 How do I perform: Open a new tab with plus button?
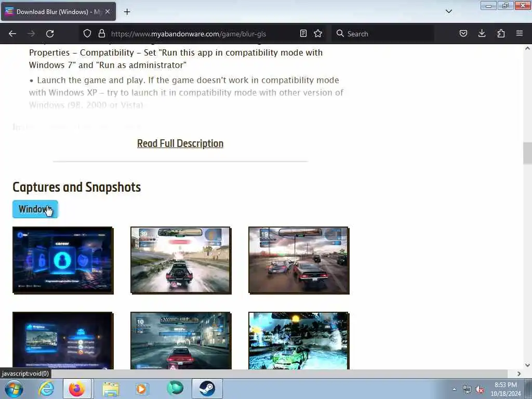(127, 12)
